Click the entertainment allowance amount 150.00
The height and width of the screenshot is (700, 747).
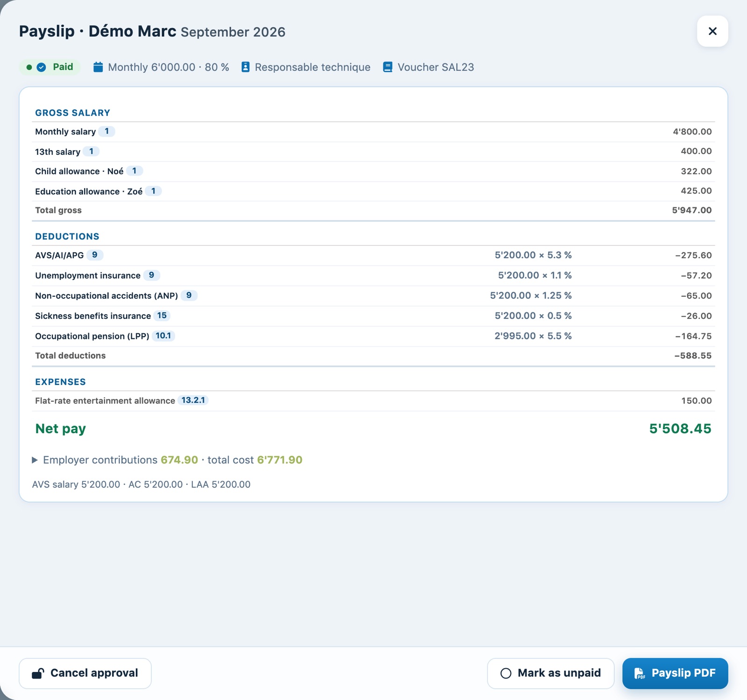click(696, 401)
